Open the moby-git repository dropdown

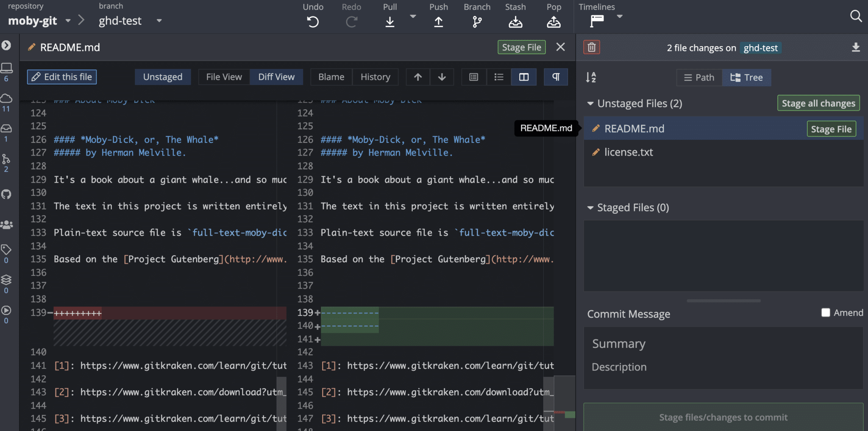(68, 21)
